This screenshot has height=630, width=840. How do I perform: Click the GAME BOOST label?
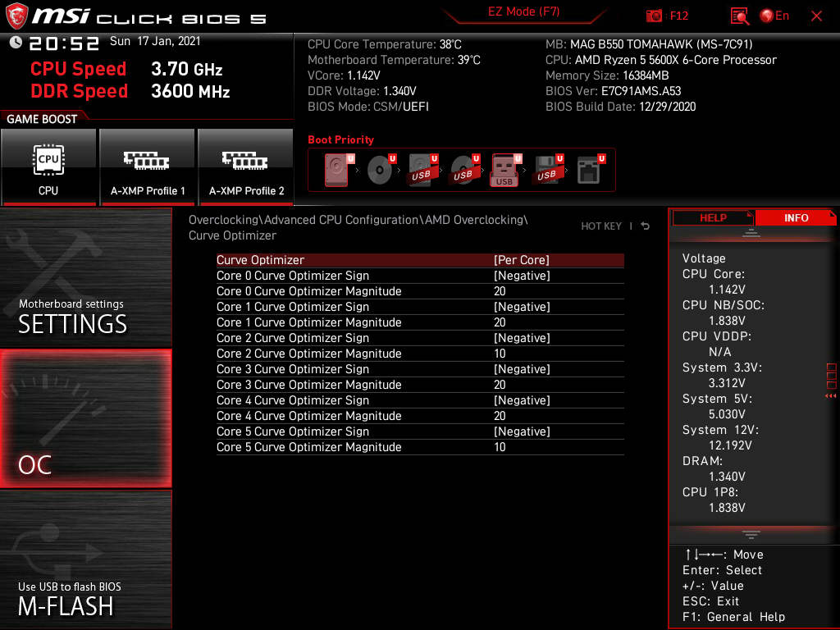(x=42, y=119)
